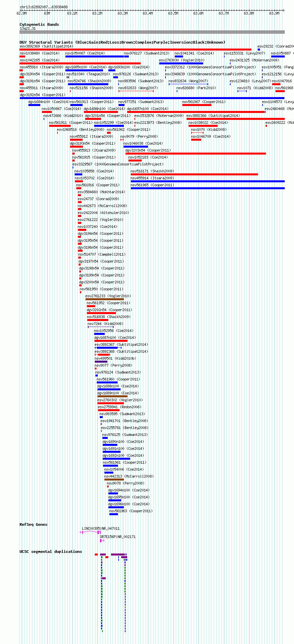Click the RefSeq Genes track title

(x=33, y=524)
